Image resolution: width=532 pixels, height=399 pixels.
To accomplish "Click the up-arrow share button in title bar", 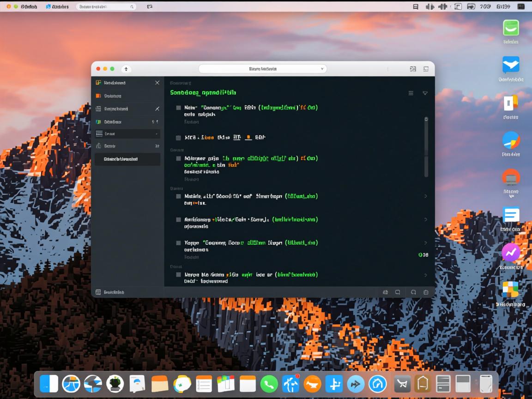I will 126,69.
